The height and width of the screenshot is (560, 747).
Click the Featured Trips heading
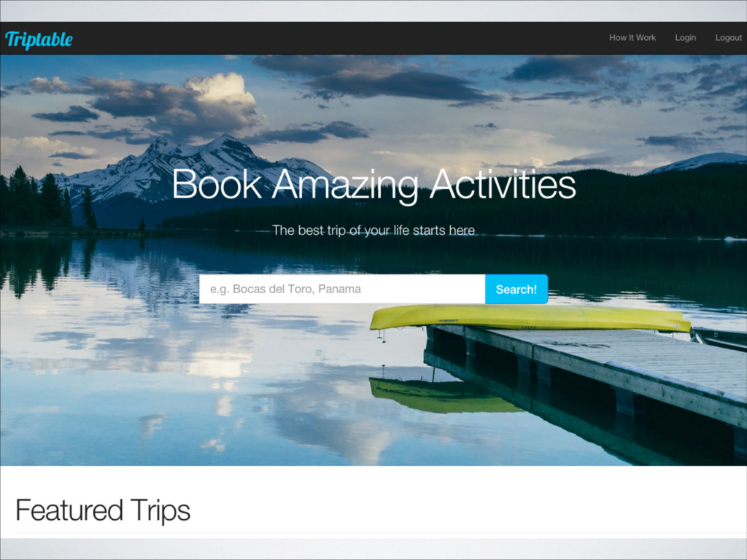pos(103,510)
